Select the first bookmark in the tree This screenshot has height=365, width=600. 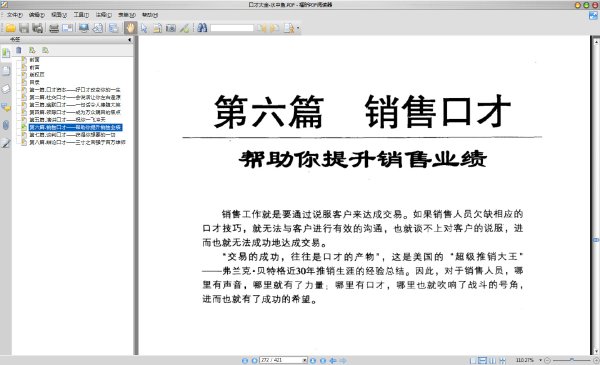[x=34, y=60]
